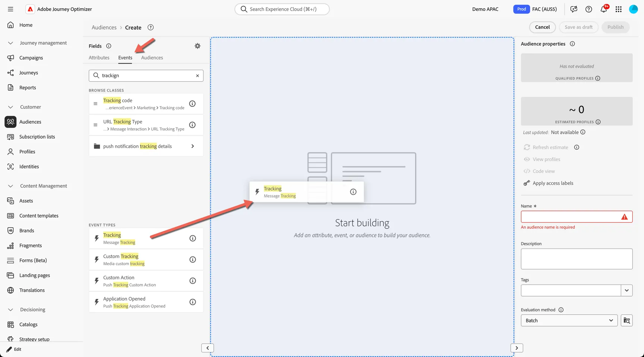The height and width of the screenshot is (357, 644).
Task: Select Tracking Message Tracking event type
Action: pyautogui.click(x=146, y=238)
